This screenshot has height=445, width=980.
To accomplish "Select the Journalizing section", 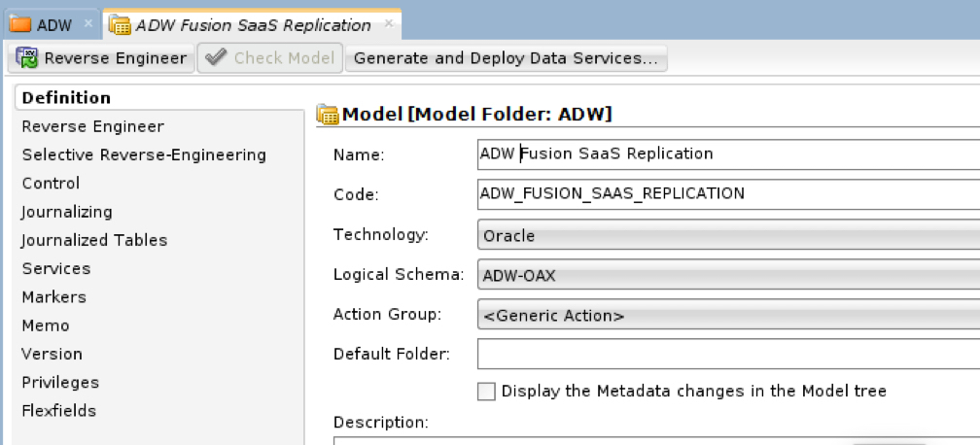I will pyautogui.click(x=67, y=212).
